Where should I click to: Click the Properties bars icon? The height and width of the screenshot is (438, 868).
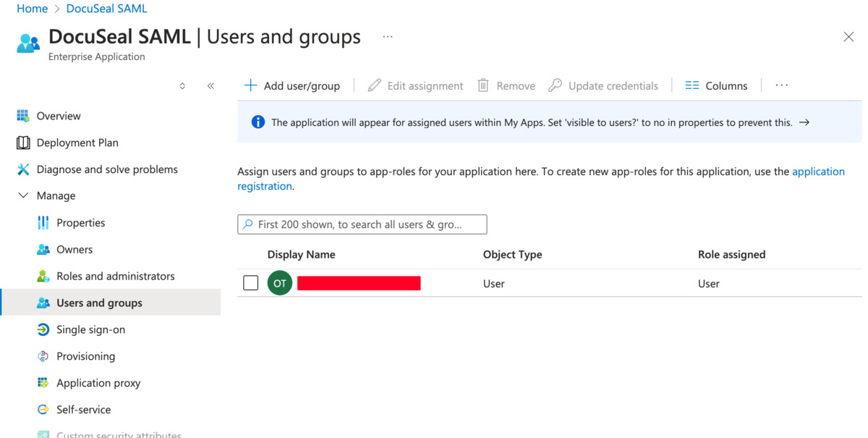click(43, 223)
